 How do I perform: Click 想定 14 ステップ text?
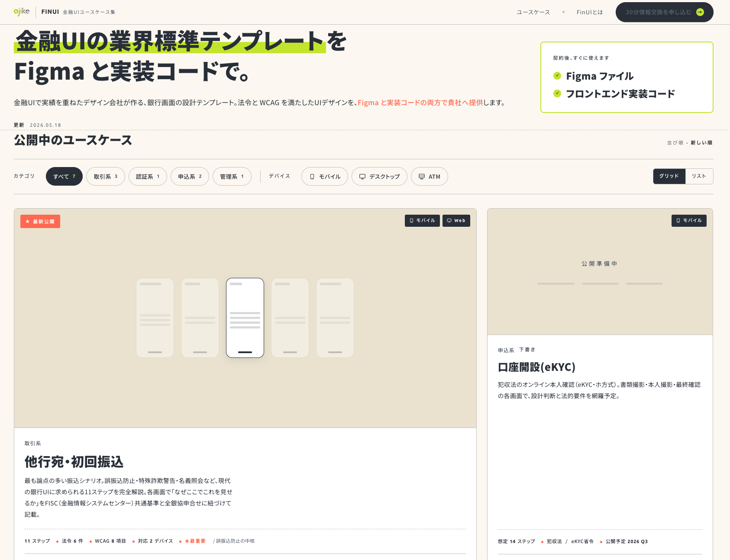[517, 541]
